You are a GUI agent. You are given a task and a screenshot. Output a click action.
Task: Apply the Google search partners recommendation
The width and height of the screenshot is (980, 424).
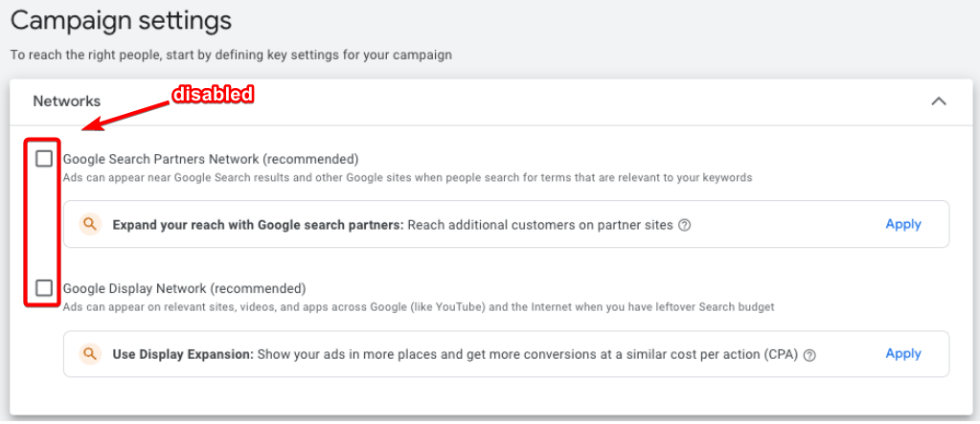click(x=902, y=224)
